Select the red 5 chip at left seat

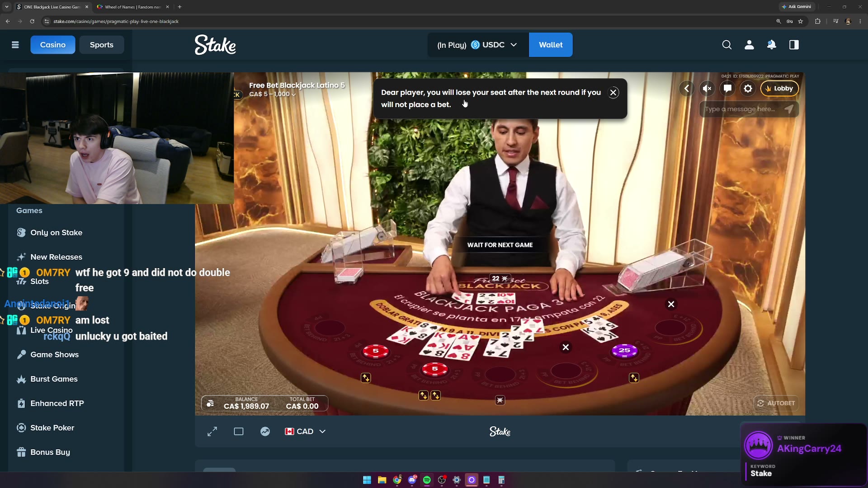(375, 351)
